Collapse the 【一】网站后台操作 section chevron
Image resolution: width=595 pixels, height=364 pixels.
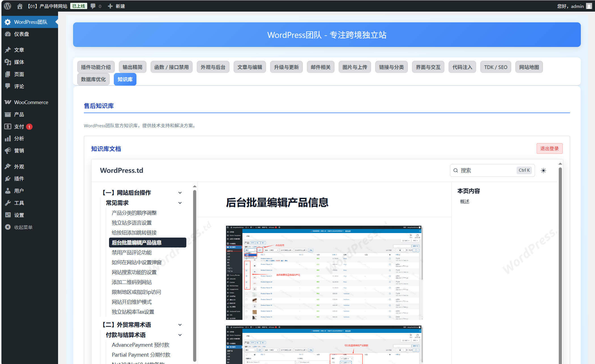180,193
